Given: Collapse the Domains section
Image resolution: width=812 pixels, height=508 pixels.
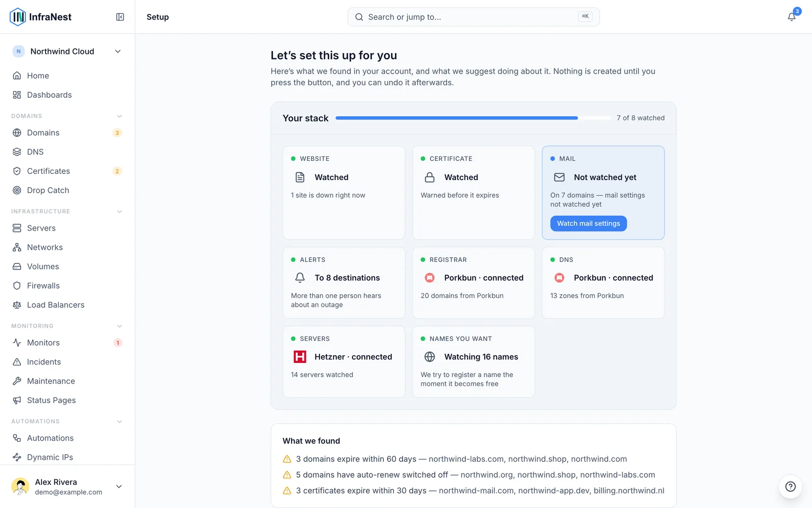Looking at the screenshot, I should tap(119, 116).
